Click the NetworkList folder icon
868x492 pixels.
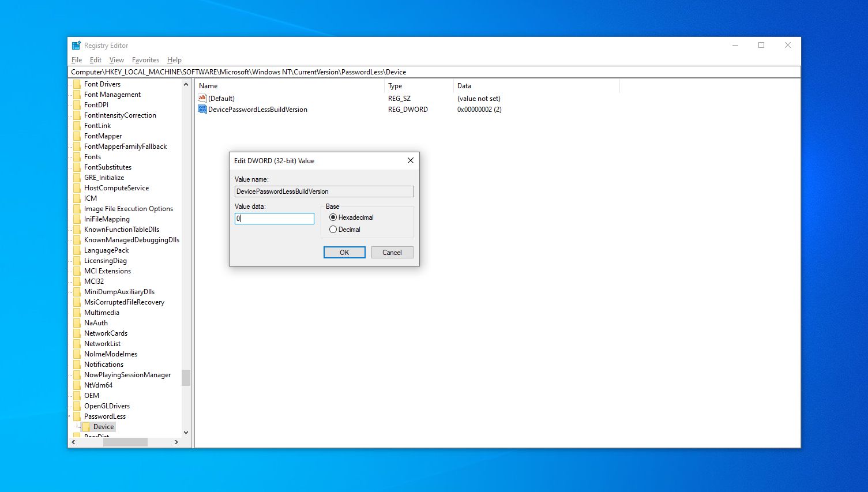pyautogui.click(x=77, y=344)
